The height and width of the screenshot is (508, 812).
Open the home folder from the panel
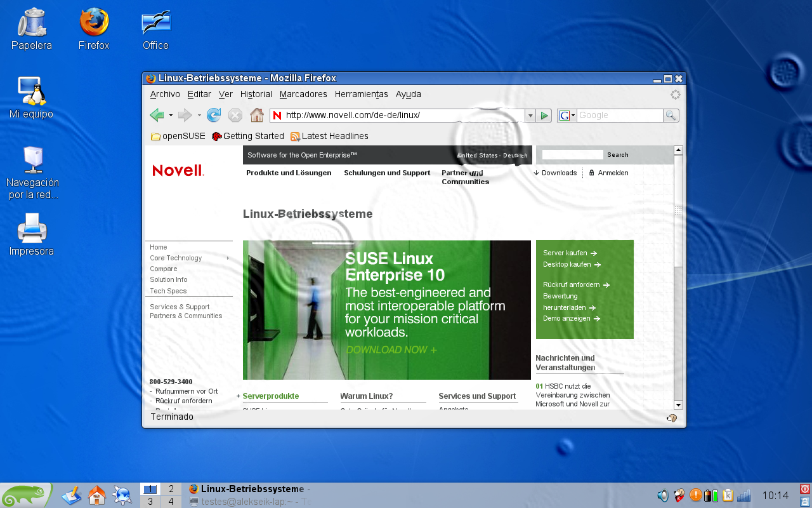[x=97, y=495]
